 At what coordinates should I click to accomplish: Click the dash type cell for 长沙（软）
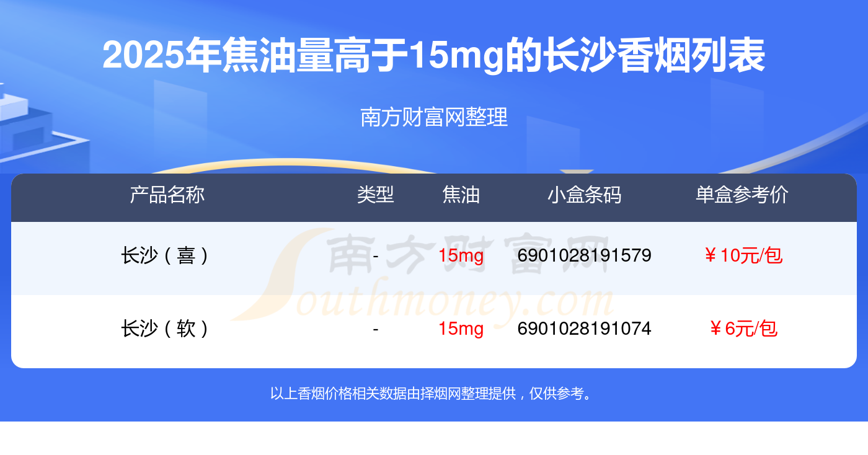point(376,329)
